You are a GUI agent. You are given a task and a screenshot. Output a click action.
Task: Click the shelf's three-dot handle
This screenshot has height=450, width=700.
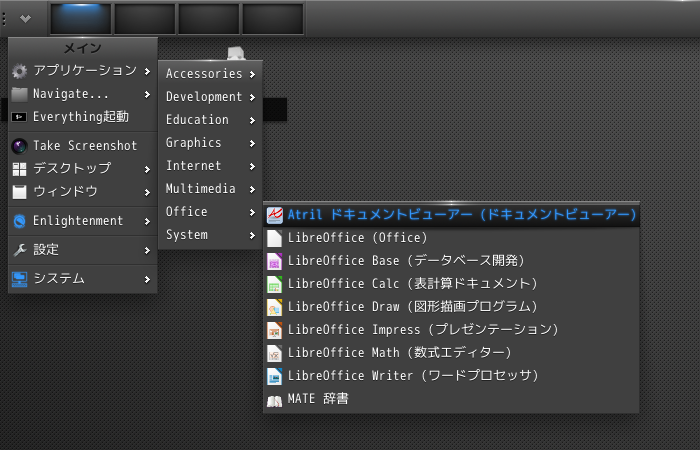(x=4, y=19)
